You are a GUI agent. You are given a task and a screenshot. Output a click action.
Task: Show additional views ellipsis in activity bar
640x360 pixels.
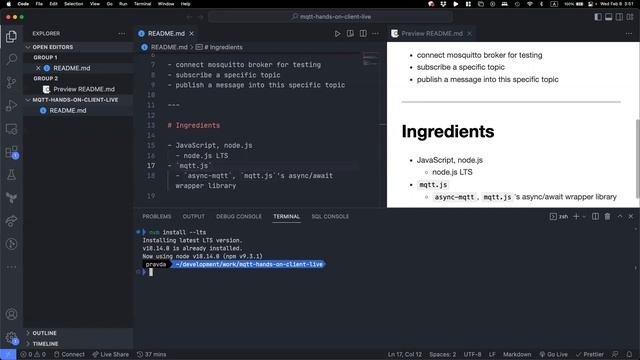pos(11,267)
